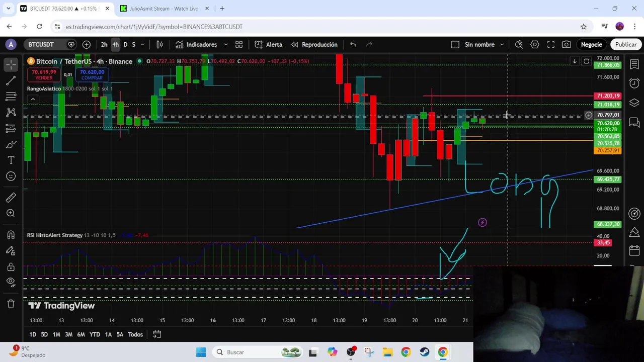Select the D daily timeframe

pos(125,44)
